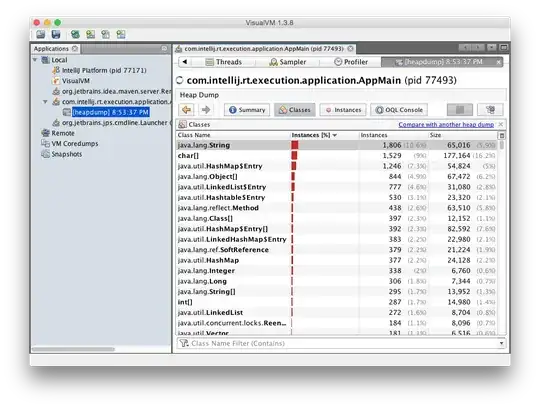The height and width of the screenshot is (408, 540).
Task: Select java.lang.ref.SoftReference row
Action: (336, 250)
